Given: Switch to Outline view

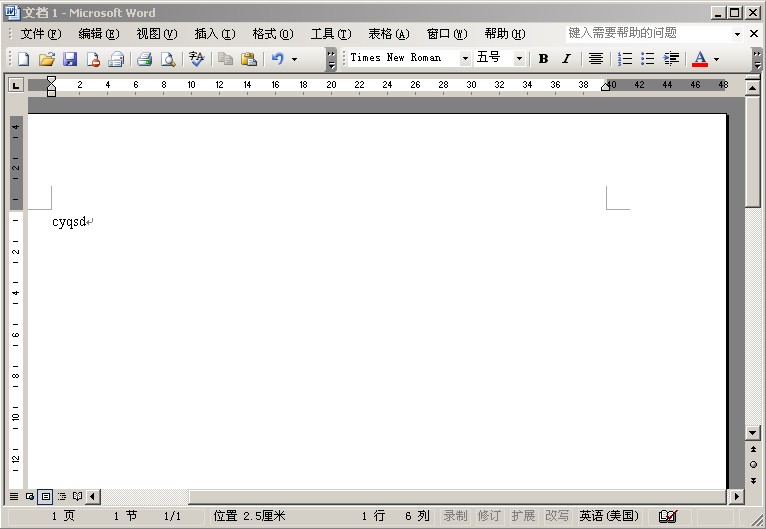Looking at the screenshot, I should coord(62,496).
